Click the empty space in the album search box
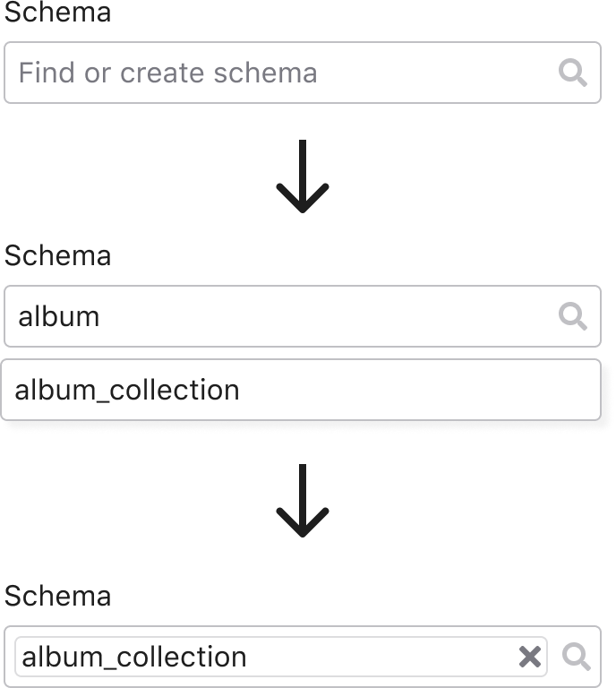The image size is (616, 688). tap(329, 316)
